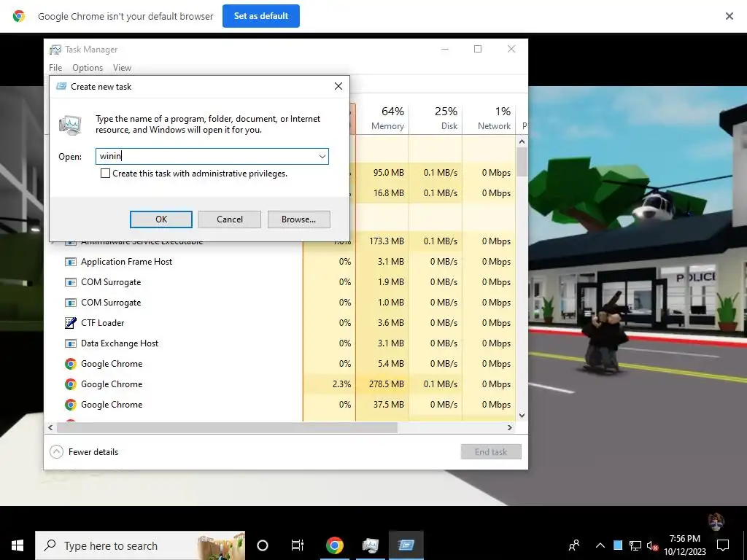
Task: Open the Open field dropdown arrow
Action: click(322, 156)
